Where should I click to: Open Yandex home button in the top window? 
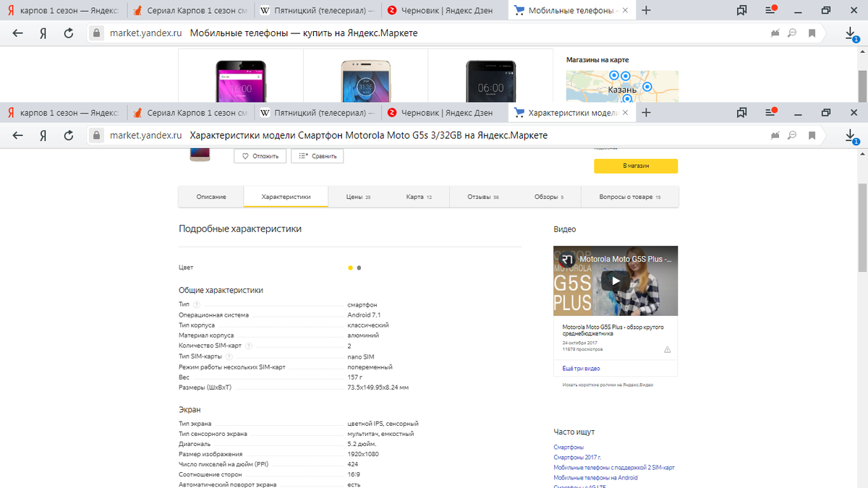coord(43,33)
